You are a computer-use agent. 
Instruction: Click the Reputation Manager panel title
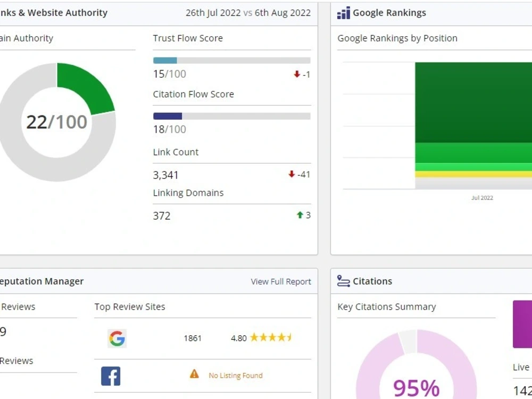[x=41, y=281]
